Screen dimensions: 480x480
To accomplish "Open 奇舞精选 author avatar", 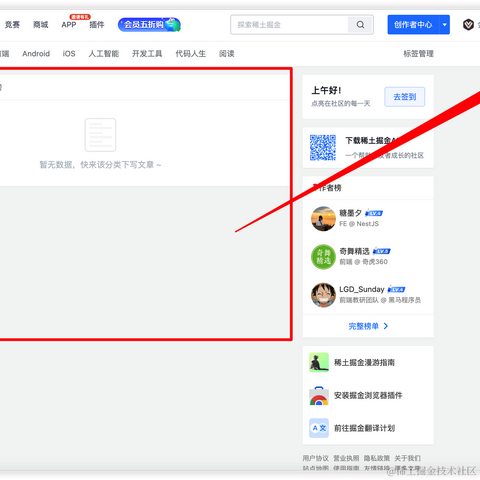I will (x=323, y=257).
